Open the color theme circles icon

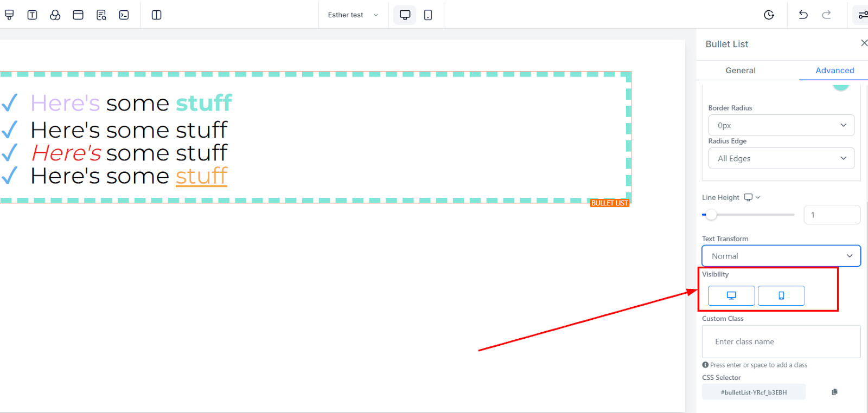pyautogui.click(x=55, y=15)
